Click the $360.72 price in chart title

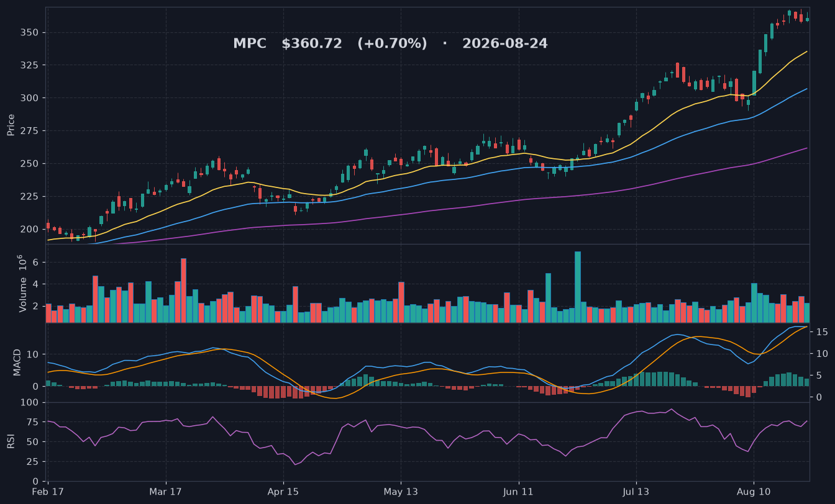click(x=312, y=44)
